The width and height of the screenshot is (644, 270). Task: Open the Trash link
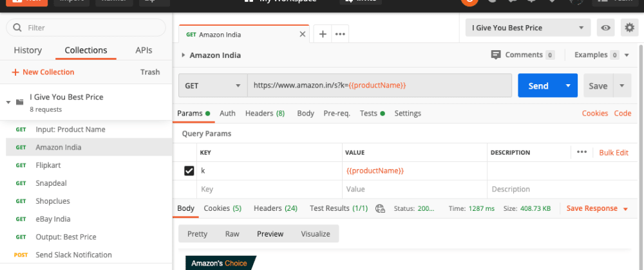tap(150, 72)
